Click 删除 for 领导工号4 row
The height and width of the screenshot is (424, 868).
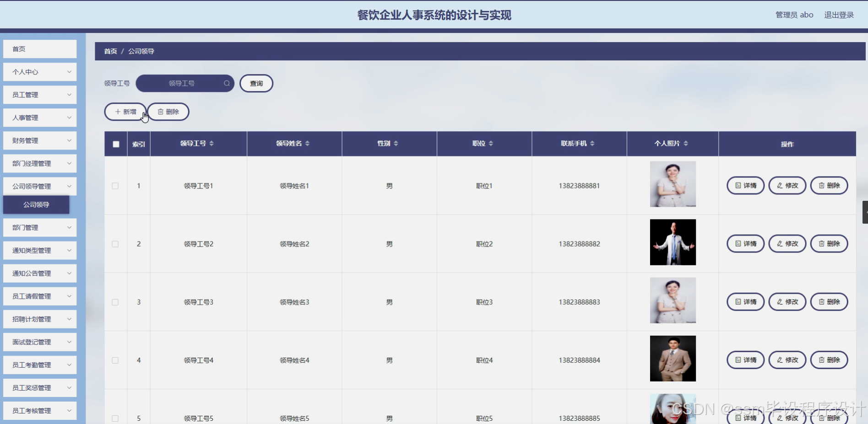(829, 360)
